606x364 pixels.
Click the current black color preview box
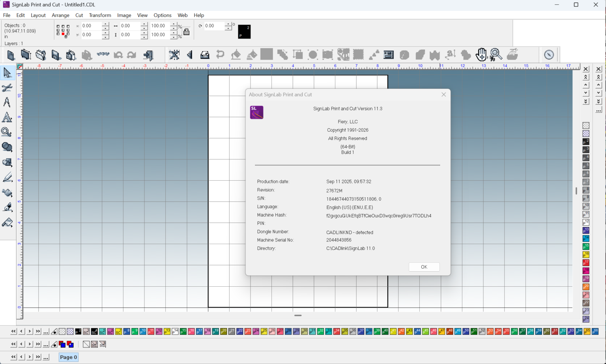click(244, 32)
